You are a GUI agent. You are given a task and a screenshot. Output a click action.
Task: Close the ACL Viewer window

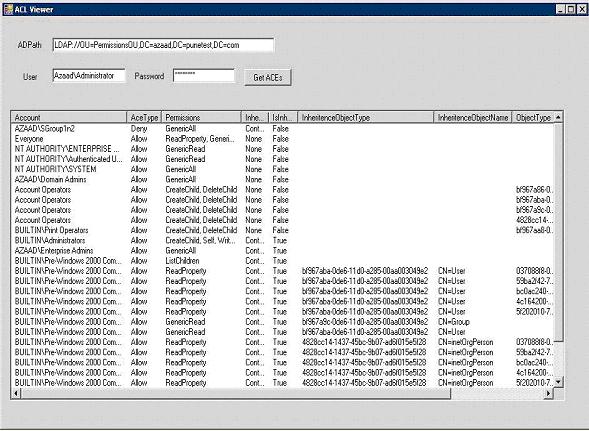581,9
